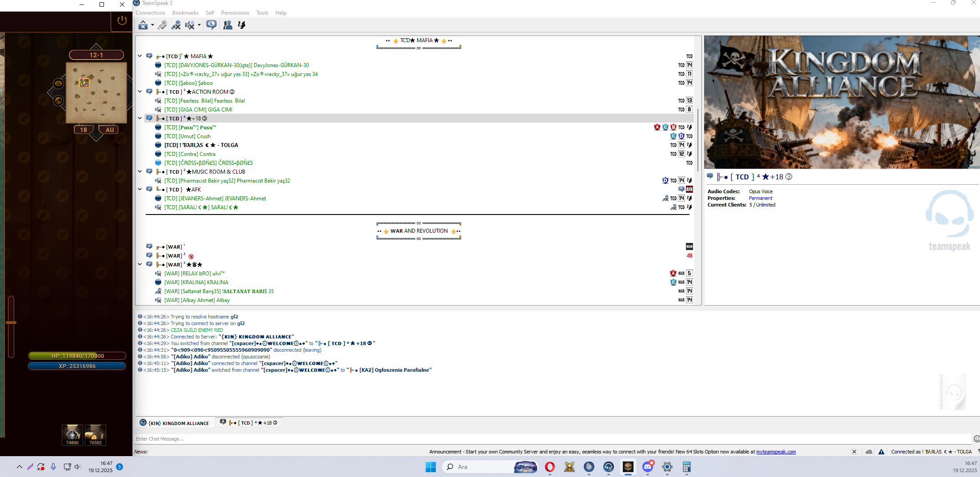Viewport: 980px width, 477px height.
Task: Click the red A badge on Pusu's row
Action: click(x=657, y=127)
